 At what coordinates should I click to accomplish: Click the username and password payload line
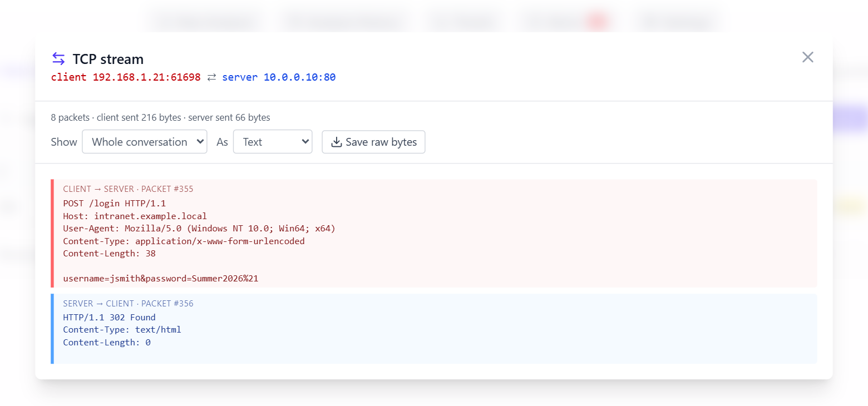click(x=161, y=278)
